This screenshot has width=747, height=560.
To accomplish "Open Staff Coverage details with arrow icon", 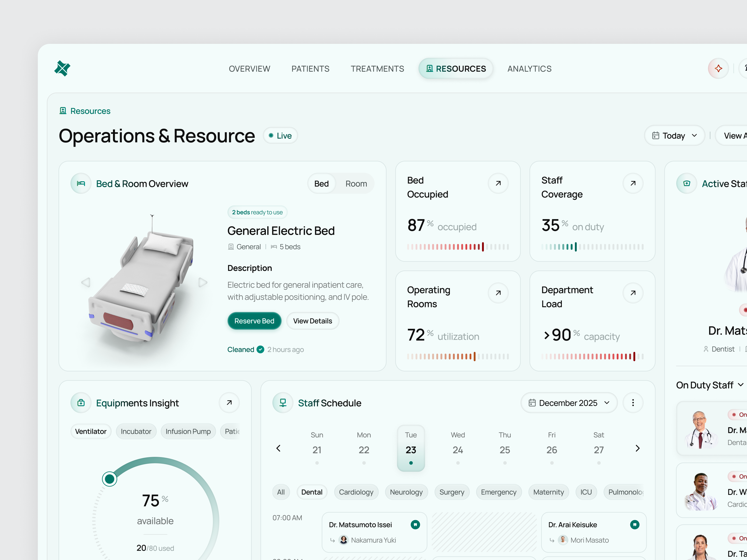I will click(633, 183).
